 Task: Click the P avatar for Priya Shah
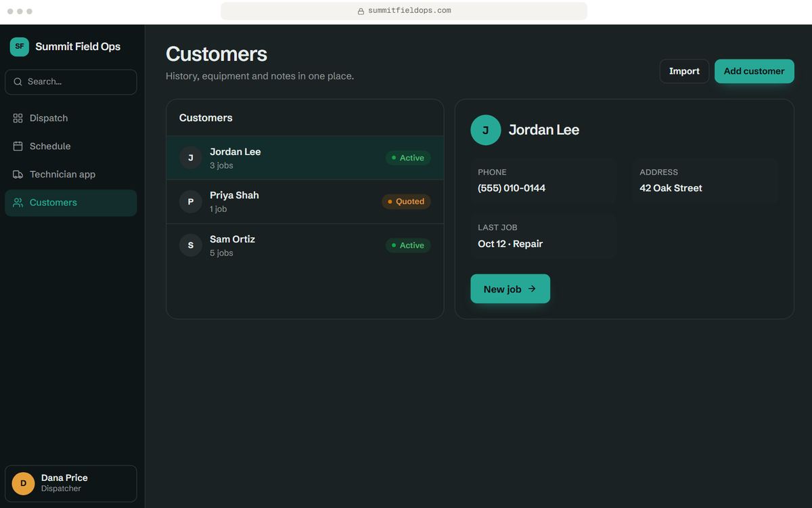(191, 202)
